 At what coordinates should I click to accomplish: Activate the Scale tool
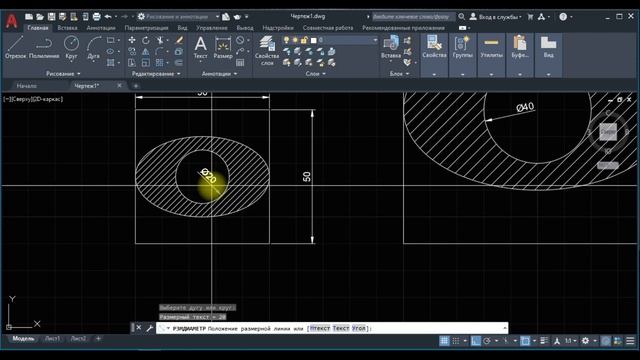pos(146,62)
